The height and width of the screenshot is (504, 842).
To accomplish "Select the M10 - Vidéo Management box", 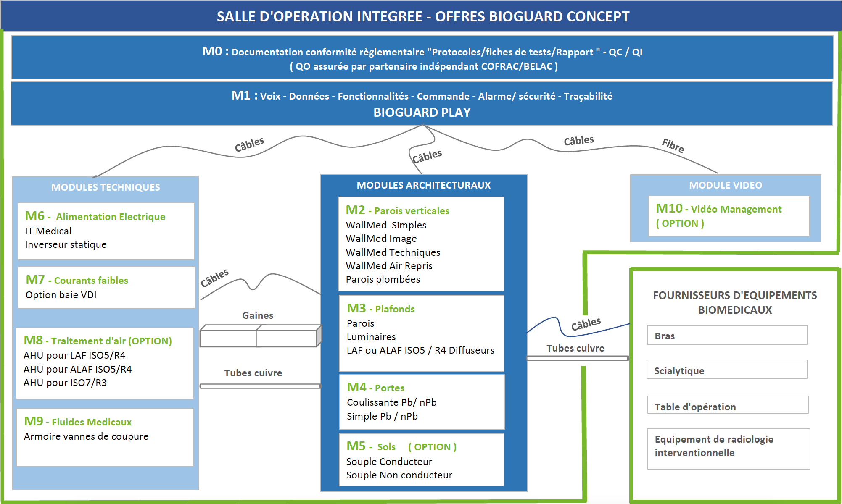I will 729,216.
